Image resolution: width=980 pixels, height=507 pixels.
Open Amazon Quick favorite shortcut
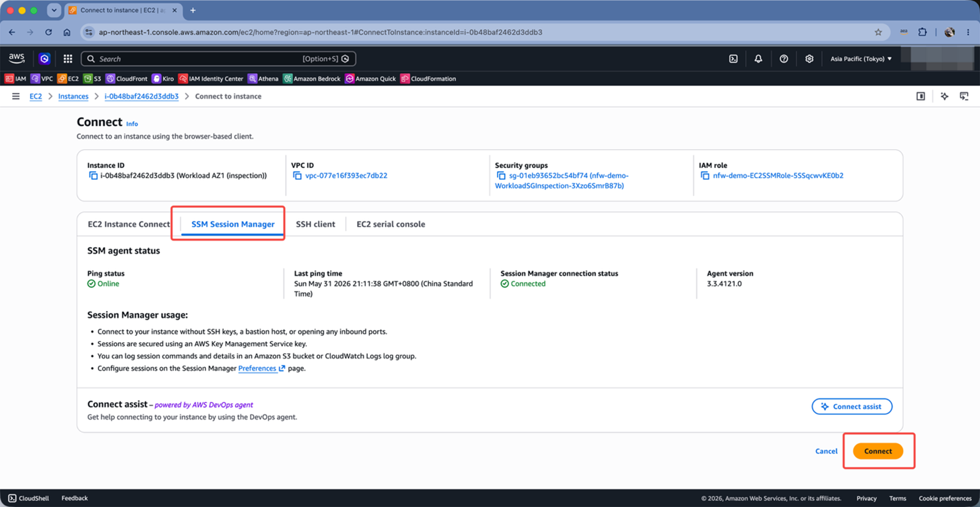tap(370, 79)
